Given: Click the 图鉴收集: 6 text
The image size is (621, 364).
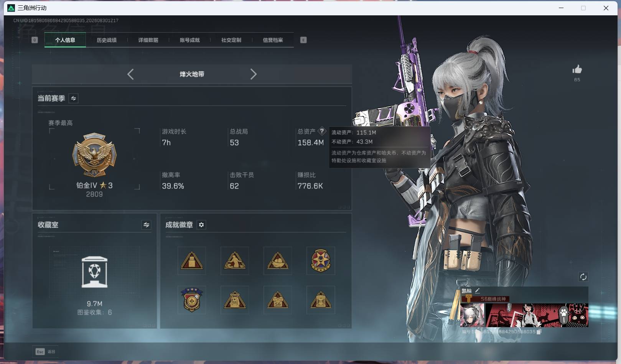Looking at the screenshot, I should click(x=94, y=312).
